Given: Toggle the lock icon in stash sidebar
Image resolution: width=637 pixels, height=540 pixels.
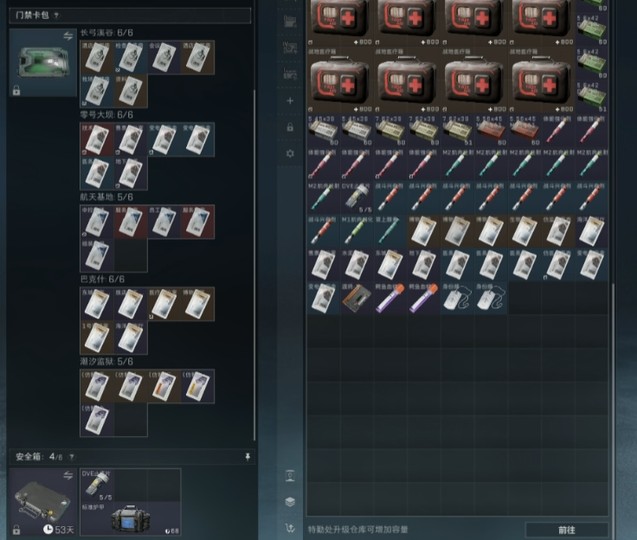Looking at the screenshot, I should (290, 127).
